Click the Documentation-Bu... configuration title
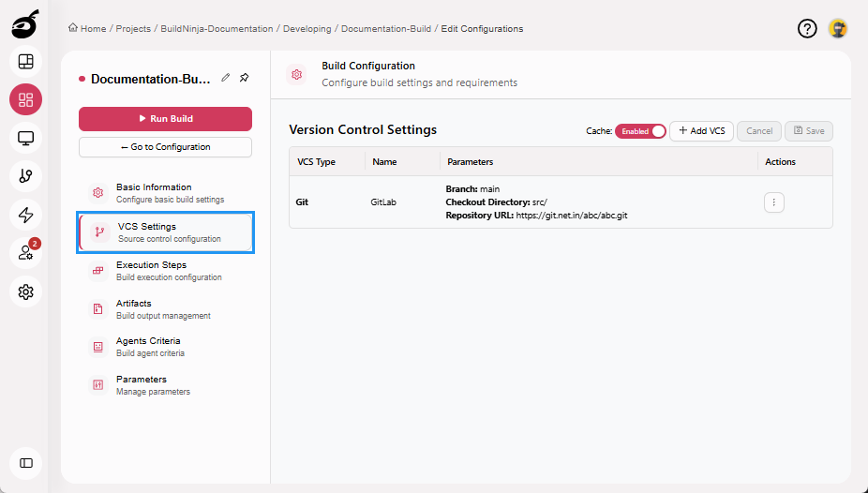The height and width of the screenshot is (493, 868). 151,79
